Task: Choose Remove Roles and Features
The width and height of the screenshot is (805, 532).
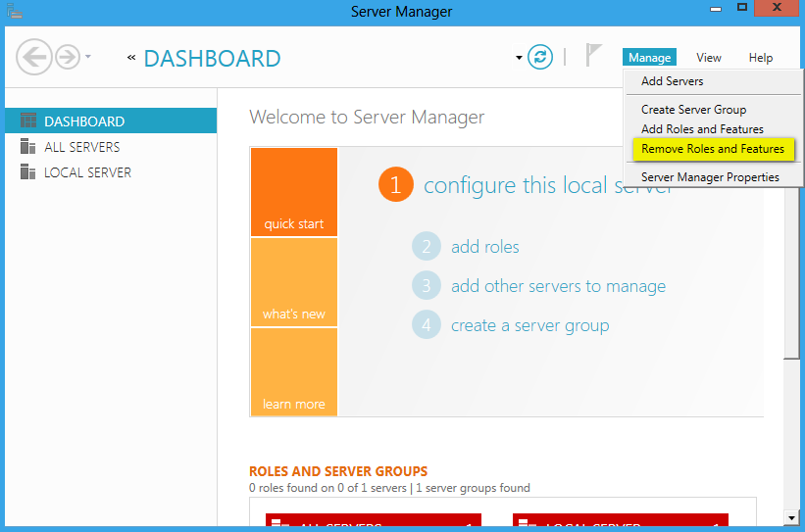Action: coord(713,149)
